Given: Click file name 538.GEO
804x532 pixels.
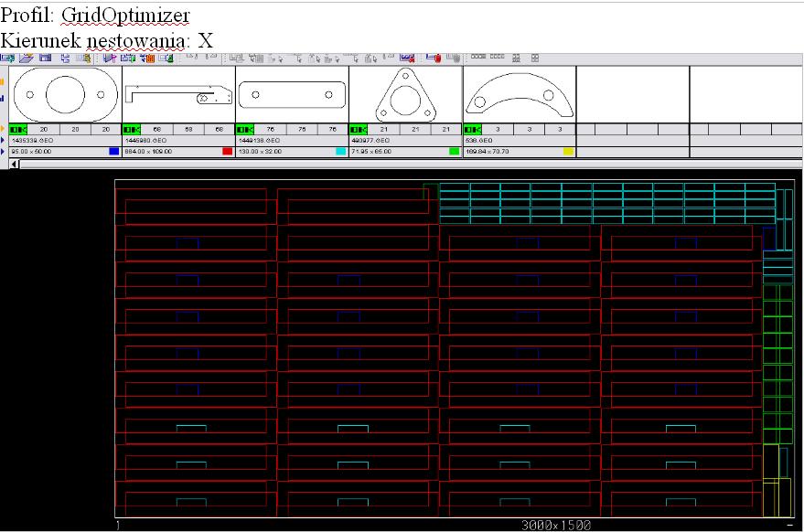Looking at the screenshot, I should [479, 141].
